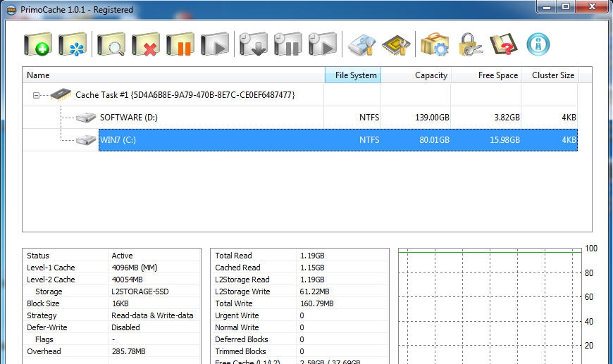Click the snowflake cache task toolbar icon
The height and width of the screenshot is (364, 613).
click(73, 44)
